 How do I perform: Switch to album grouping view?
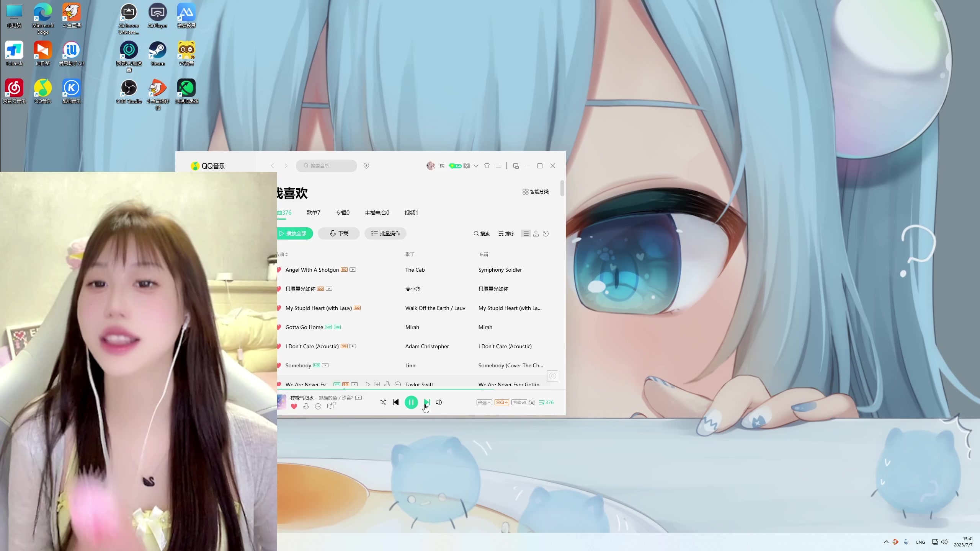[546, 233]
